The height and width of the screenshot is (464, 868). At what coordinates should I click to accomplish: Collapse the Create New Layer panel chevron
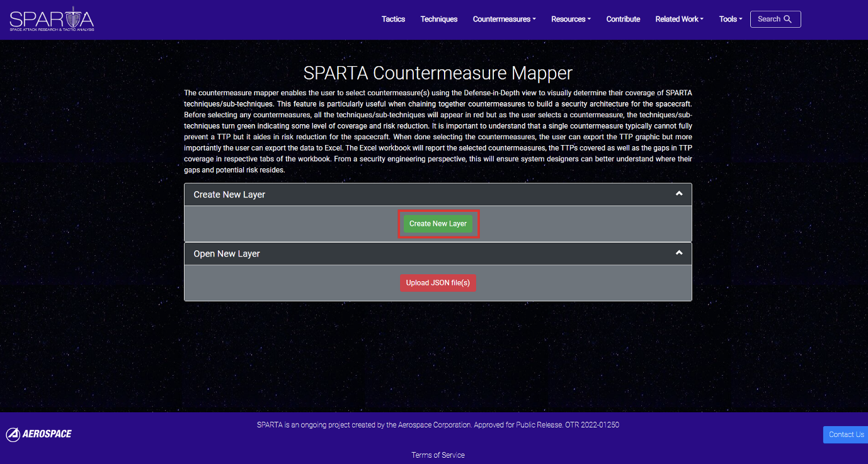click(x=679, y=194)
